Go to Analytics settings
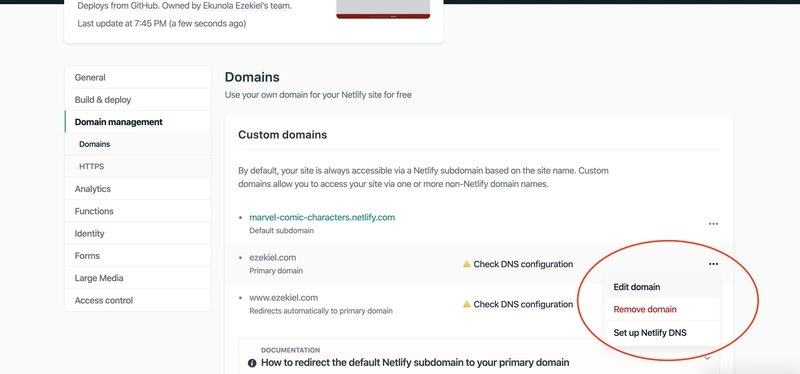 coord(138,189)
